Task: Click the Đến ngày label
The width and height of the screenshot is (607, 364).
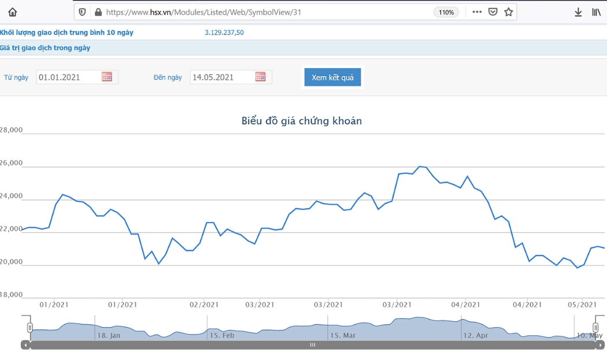Action: 168,77
